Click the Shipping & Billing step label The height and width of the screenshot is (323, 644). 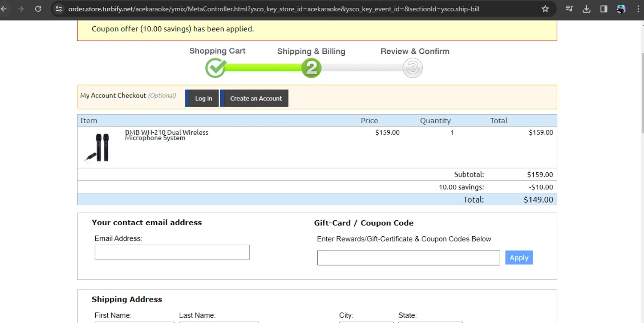(x=311, y=52)
